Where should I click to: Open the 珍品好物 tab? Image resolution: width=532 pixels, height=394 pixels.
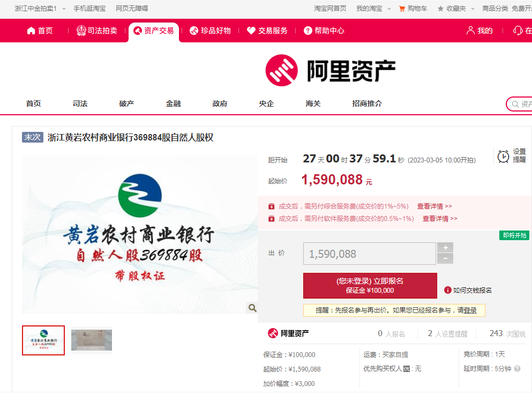pos(210,31)
